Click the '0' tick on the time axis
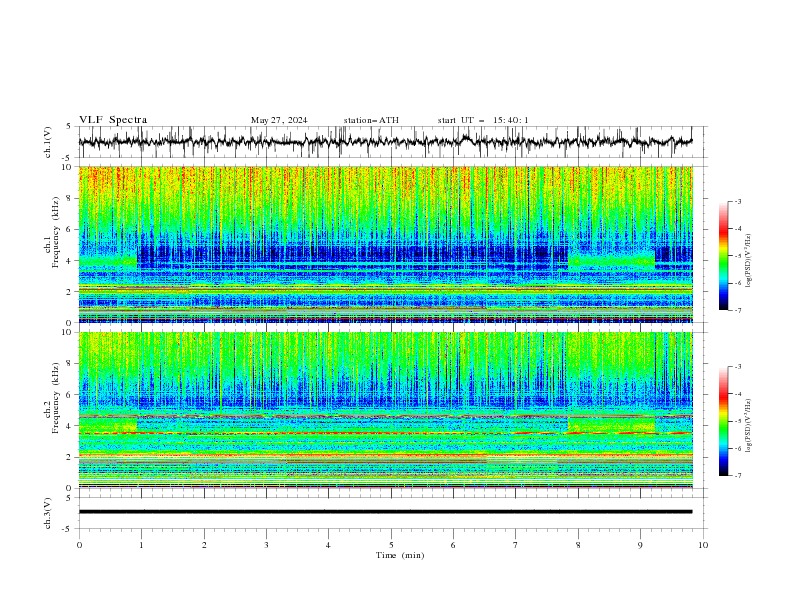The height and width of the screenshot is (612, 792). point(79,545)
